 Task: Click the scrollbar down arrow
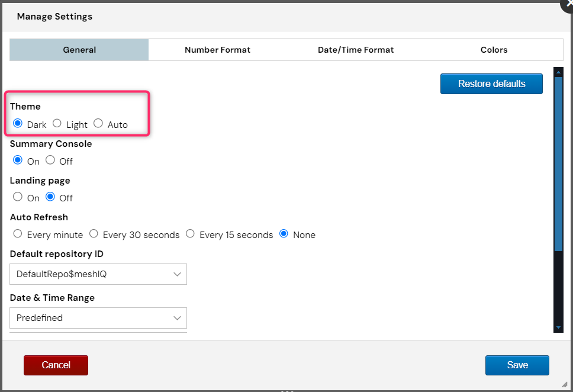(x=558, y=327)
